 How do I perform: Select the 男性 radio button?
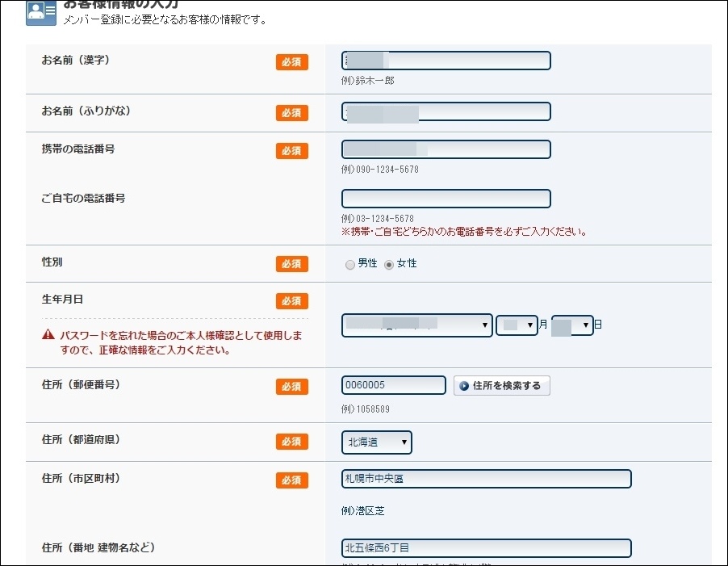click(x=350, y=265)
